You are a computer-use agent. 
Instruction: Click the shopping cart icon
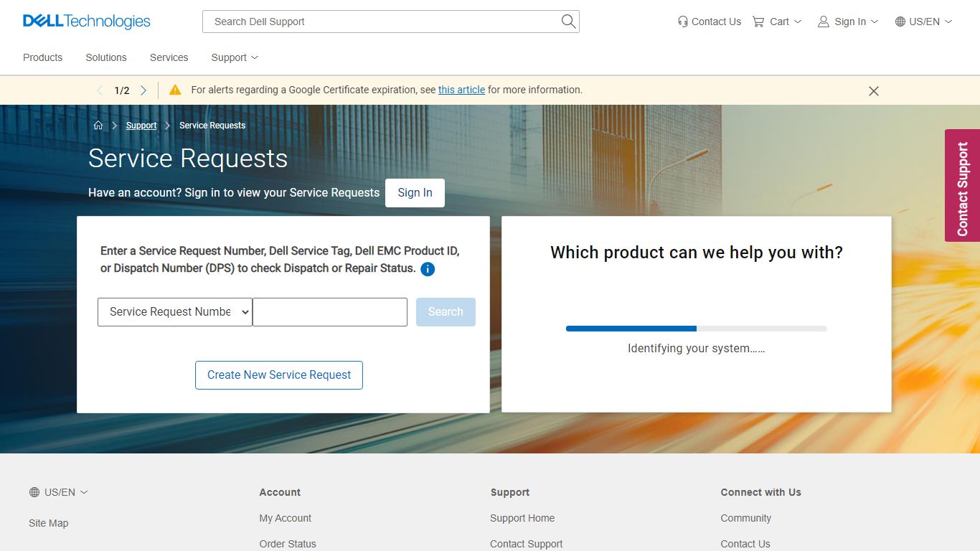(x=758, y=22)
